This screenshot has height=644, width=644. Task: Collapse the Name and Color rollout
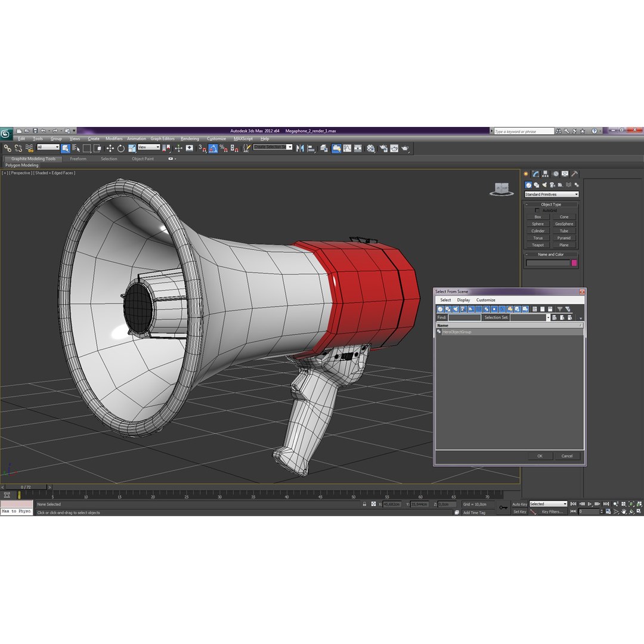(x=551, y=254)
